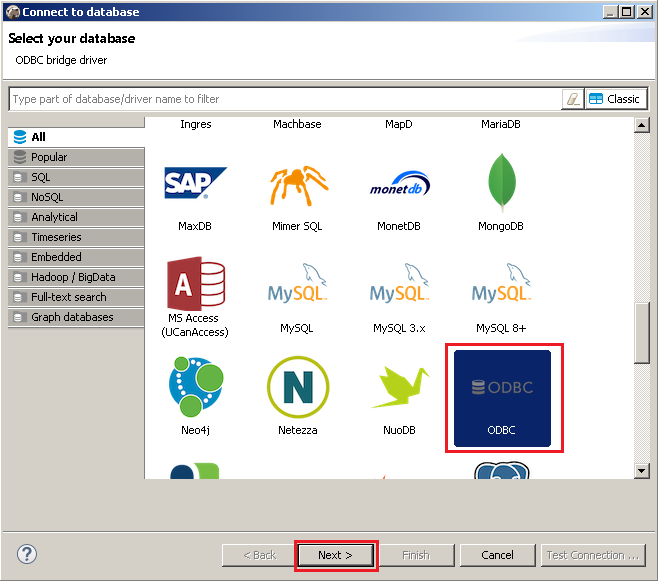Viewport: 658px width, 581px height.
Task: Open the Help question mark icon
Action: point(27,554)
